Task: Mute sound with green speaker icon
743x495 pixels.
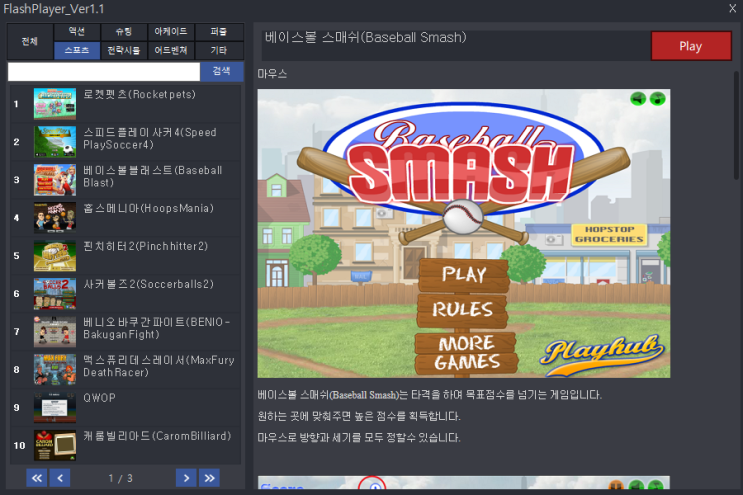Action: point(638,99)
